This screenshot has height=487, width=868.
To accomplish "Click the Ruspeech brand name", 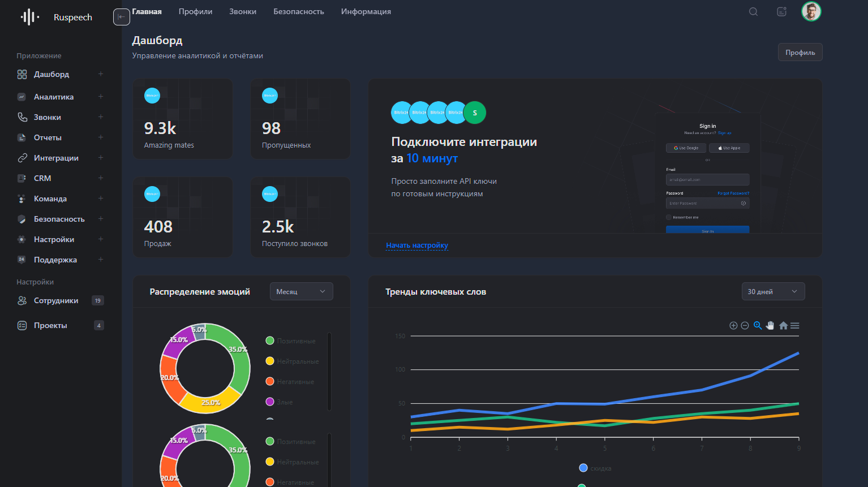I will (x=73, y=18).
